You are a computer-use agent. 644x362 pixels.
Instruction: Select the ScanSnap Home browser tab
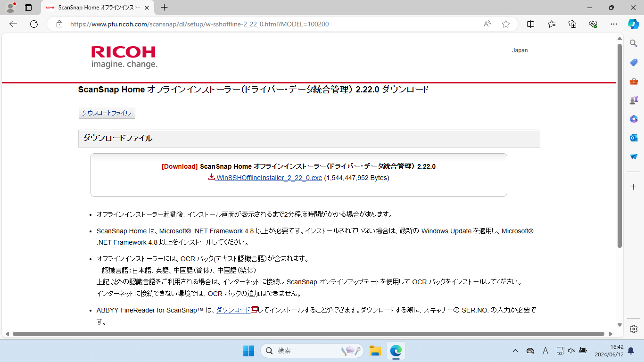point(98,8)
